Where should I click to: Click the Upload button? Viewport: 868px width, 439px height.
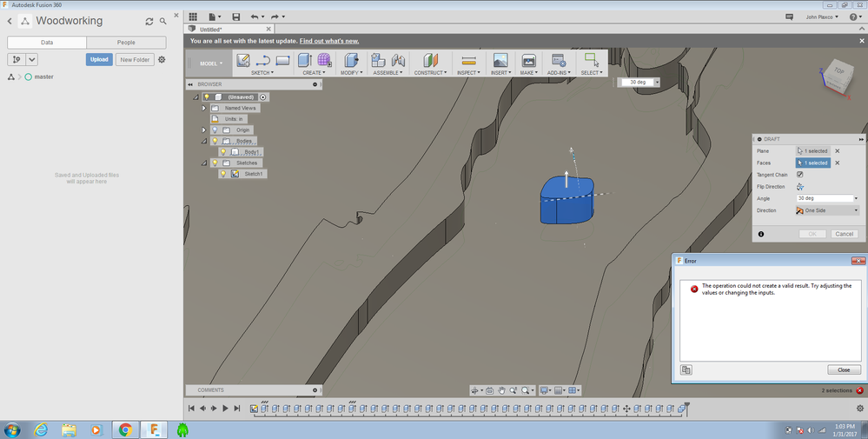(x=99, y=59)
